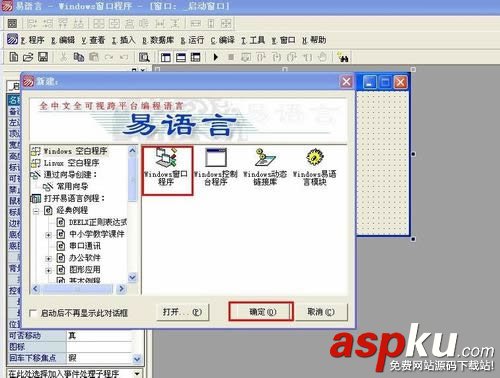The width and height of the screenshot is (500, 378).
Task: Collapse the 经典例程 tree node
Action: pyautogui.click(x=36, y=211)
